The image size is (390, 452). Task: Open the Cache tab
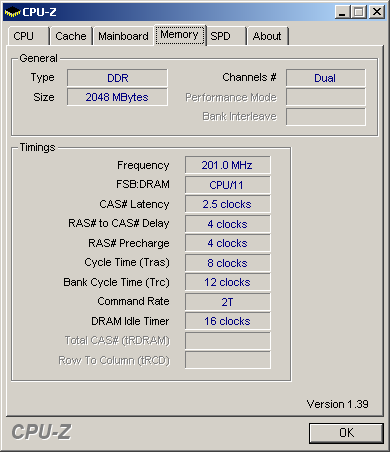71,36
